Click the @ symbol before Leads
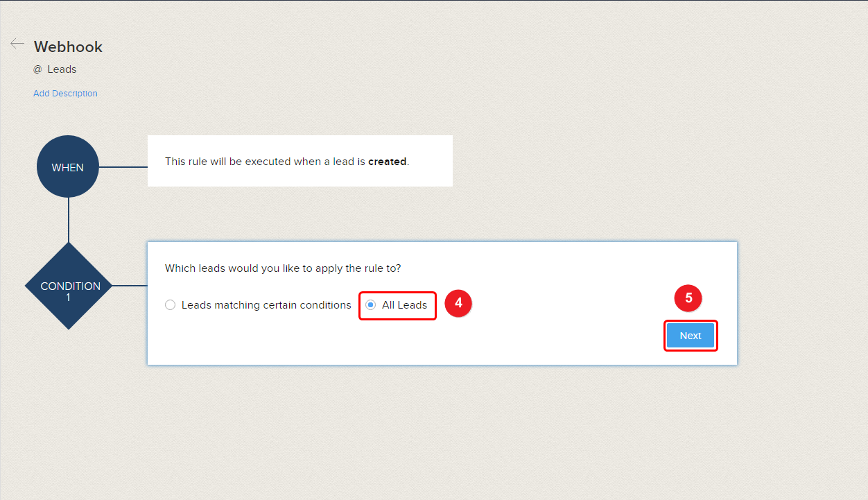This screenshot has width=868, height=500. (37, 69)
